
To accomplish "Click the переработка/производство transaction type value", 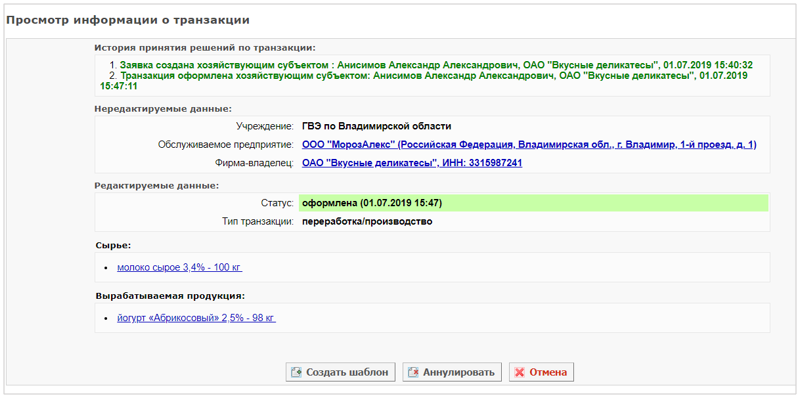I will point(367,222).
